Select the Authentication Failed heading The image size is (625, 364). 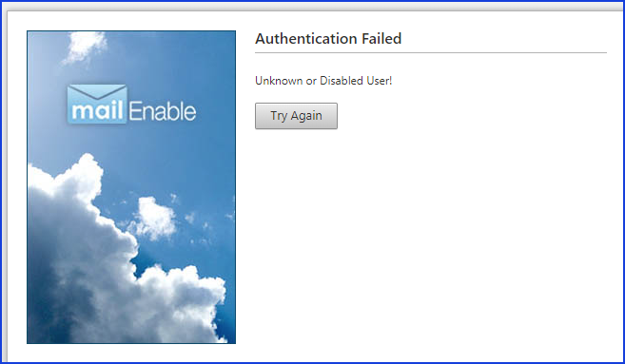click(328, 39)
